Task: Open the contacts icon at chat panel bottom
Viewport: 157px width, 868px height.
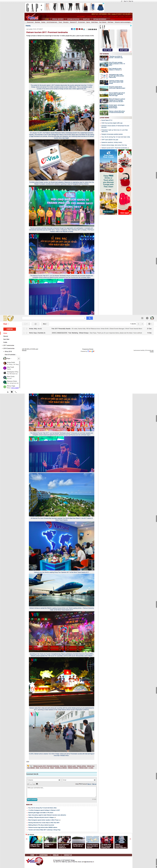Action: coord(8,392)
